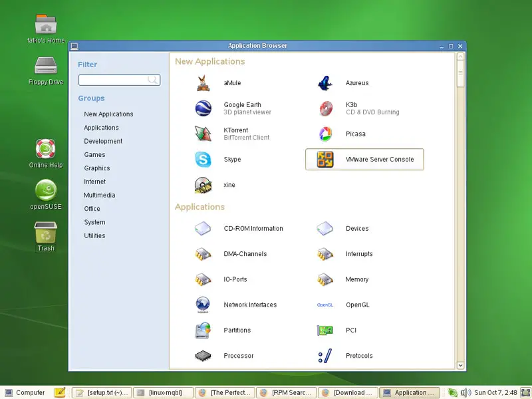Open the Memory chip icon
The image size is (532, 399).
click(x=325, y=279)
